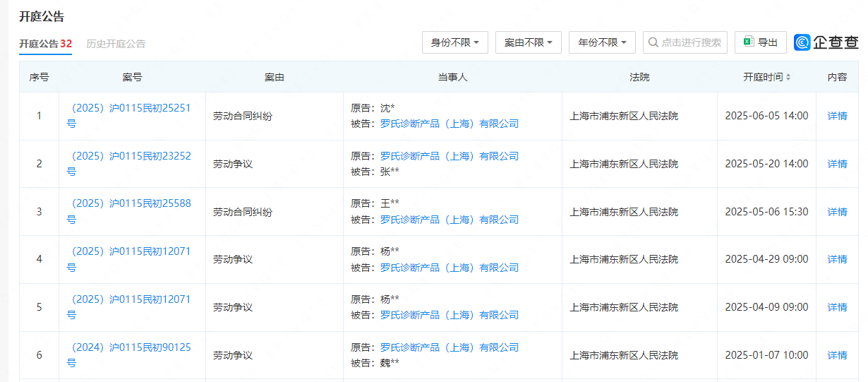This screenshot has width=868, height=382.
Task: Click defendant 罗氏诊断产品 link in row 5
Action: point(450,315)
